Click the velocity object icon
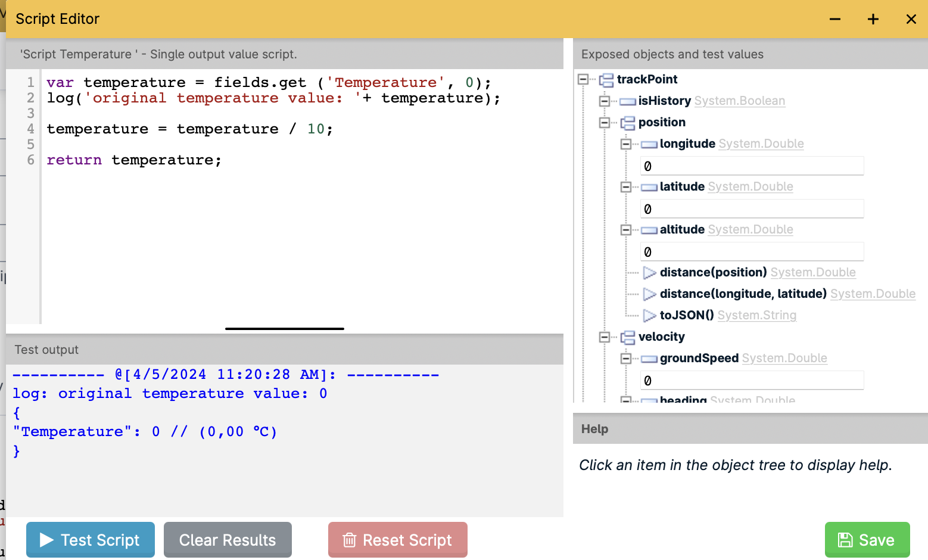Image resolution: width=928 pixels, height=560 pixels. pyautogui.click(x=627, y=337)
